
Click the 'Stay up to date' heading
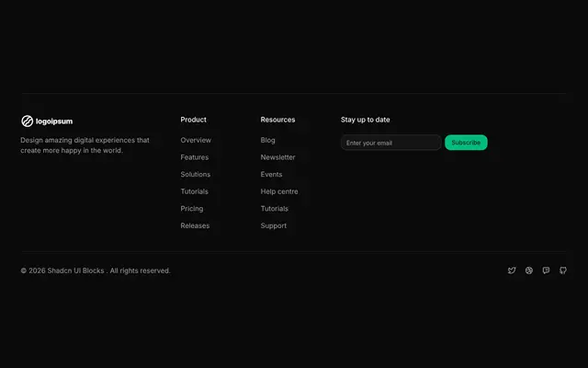tap(366, 120)
